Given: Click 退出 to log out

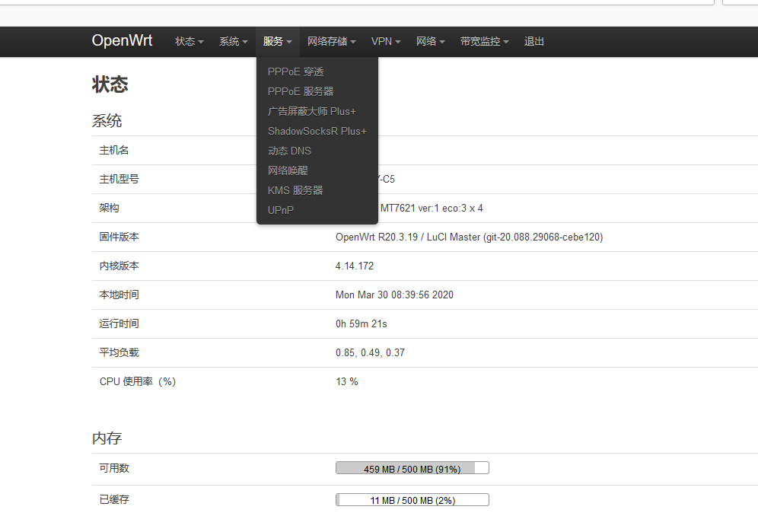Looking at the screenshot, I should (533, 42).
